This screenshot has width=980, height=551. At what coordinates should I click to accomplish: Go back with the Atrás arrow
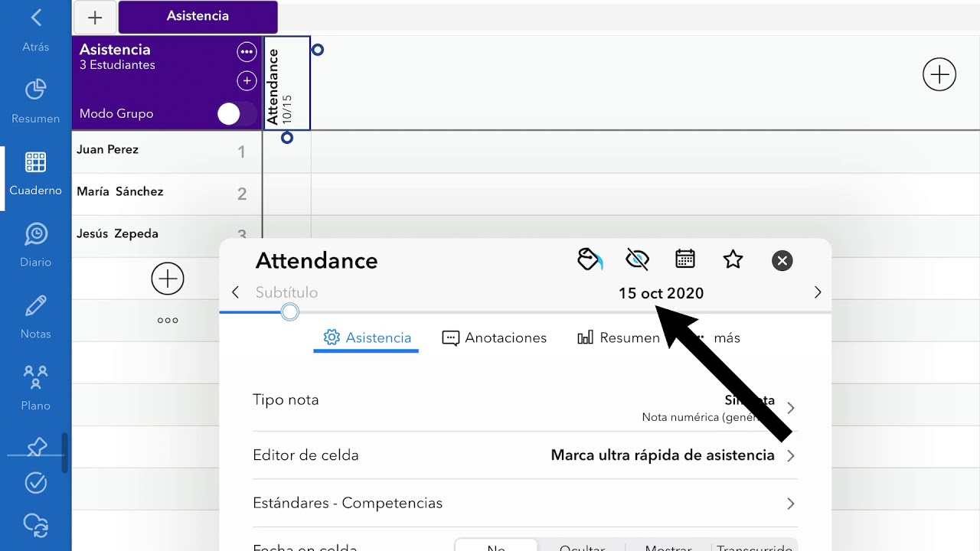35,29
